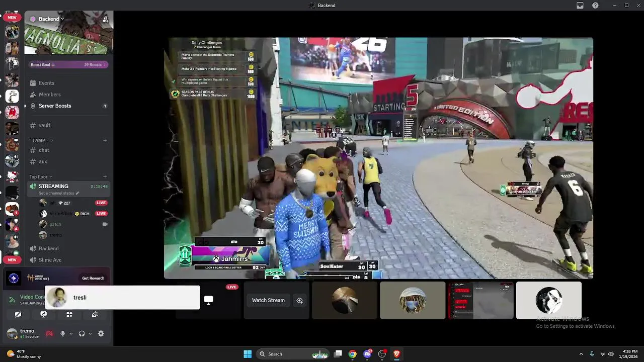The image size is (644, 362).
Task: Click the Get Reward! button
Action: pos(93,278)
